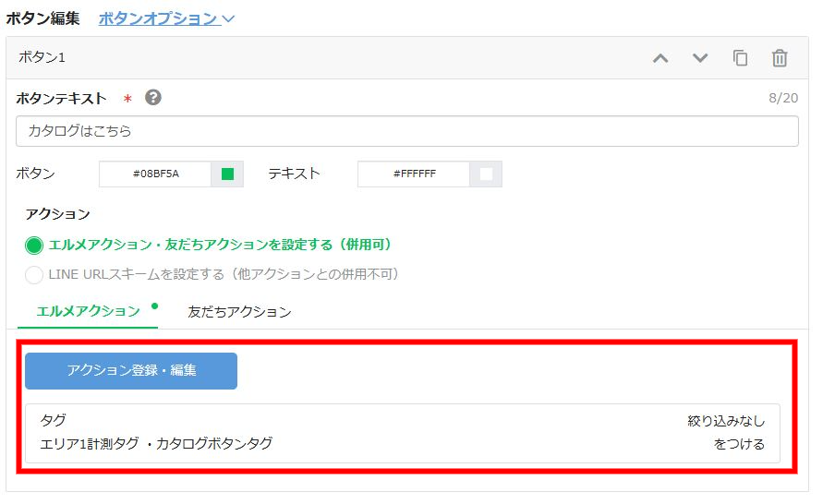Viewport: 835px width, 504px height.
Task: Open help tooltip beside ボタンテキスト
Action: [153, 98]
